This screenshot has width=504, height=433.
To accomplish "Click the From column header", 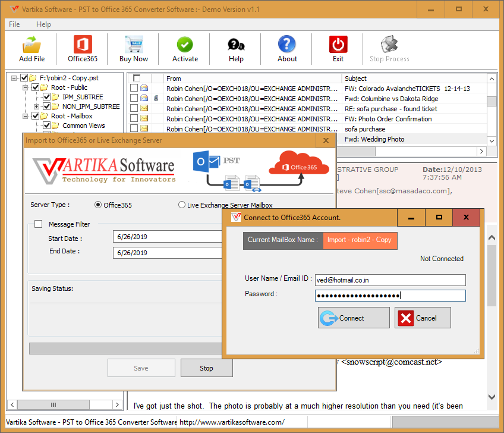I will (253, 78).
